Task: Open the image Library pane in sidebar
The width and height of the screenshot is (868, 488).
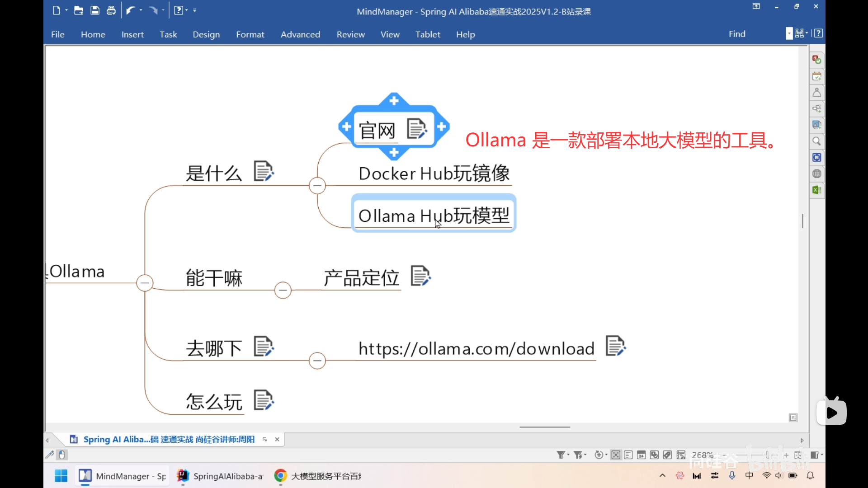Action: 816,125
